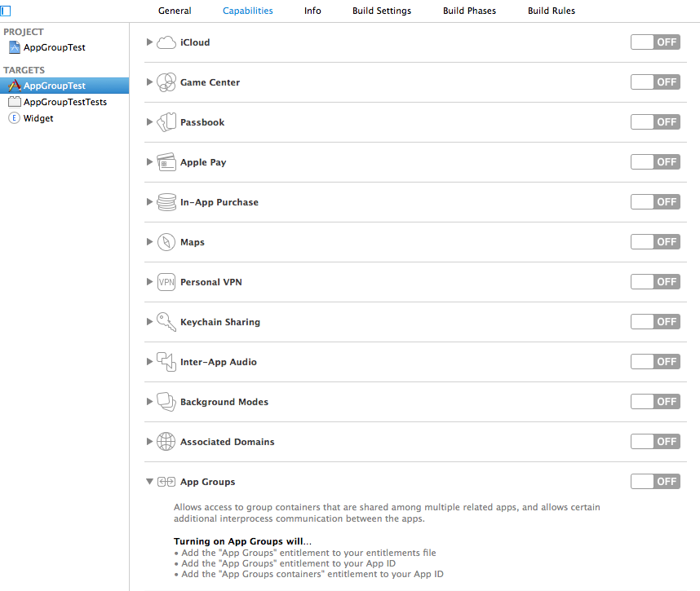700x591 pixels.
Task: Click the App Groups icon
Action: pos(166,482)
